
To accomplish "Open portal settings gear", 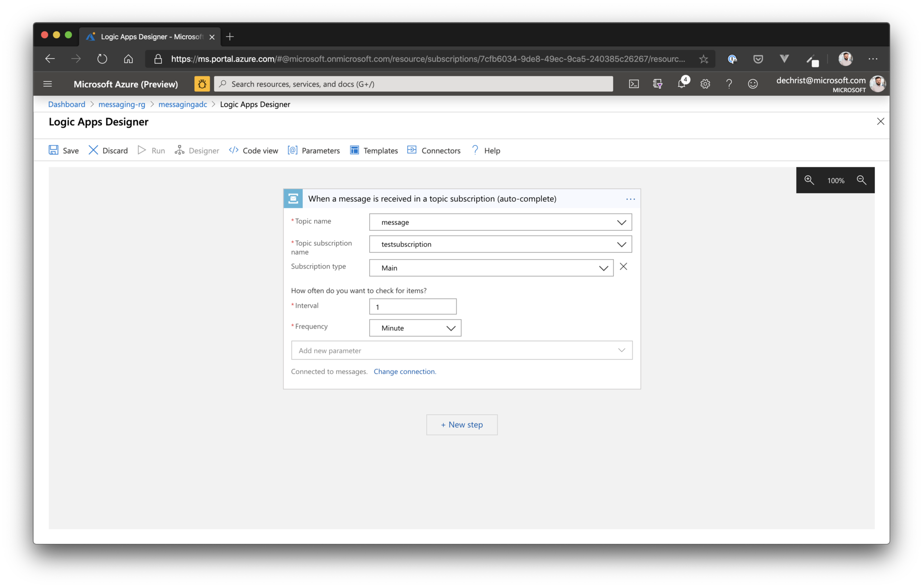I will pos(705,84).
